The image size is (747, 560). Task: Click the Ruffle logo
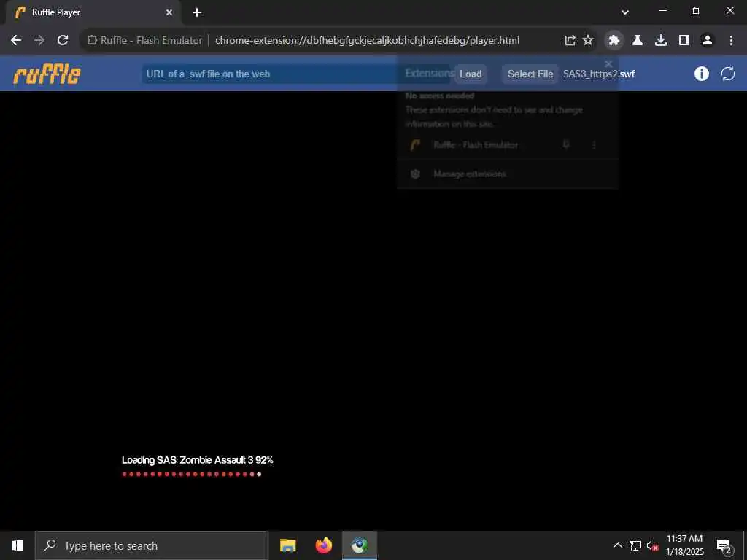coord(47,74)
